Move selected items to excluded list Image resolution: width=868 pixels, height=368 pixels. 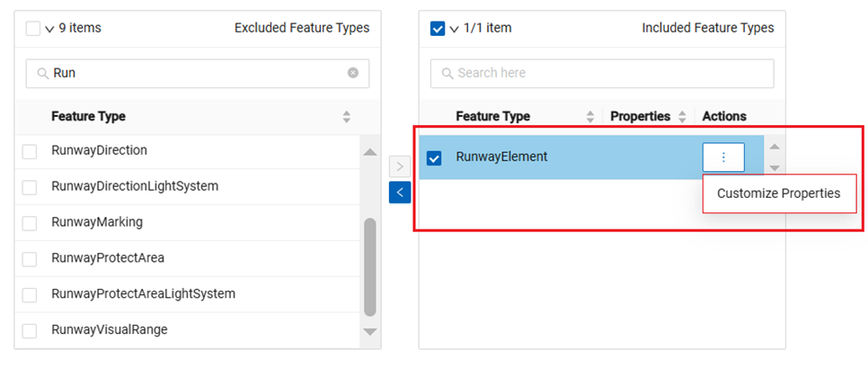(x=400, y=193)
